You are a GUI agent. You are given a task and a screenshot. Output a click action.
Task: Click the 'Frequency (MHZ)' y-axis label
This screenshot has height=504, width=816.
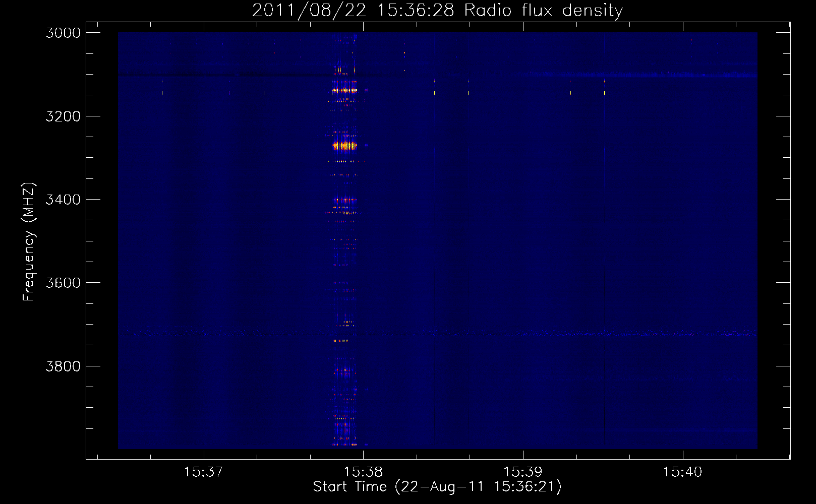(29, 242)
